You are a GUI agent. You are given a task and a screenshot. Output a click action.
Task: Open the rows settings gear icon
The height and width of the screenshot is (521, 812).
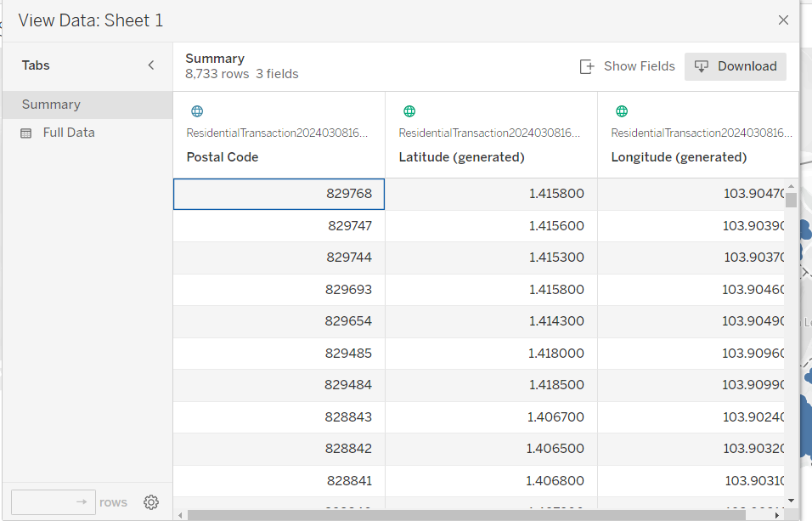[x=151, y=502]
